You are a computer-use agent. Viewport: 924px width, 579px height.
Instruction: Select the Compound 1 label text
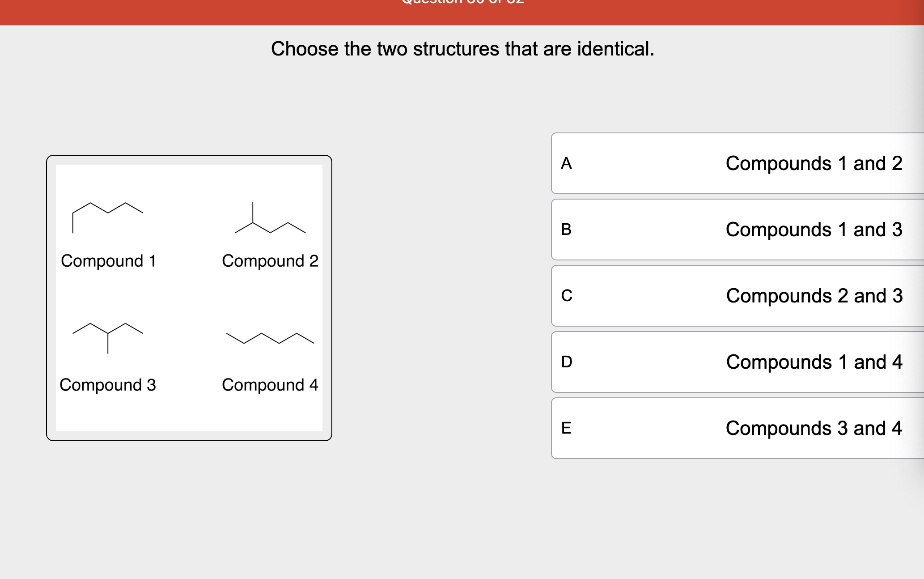[108, 261]
